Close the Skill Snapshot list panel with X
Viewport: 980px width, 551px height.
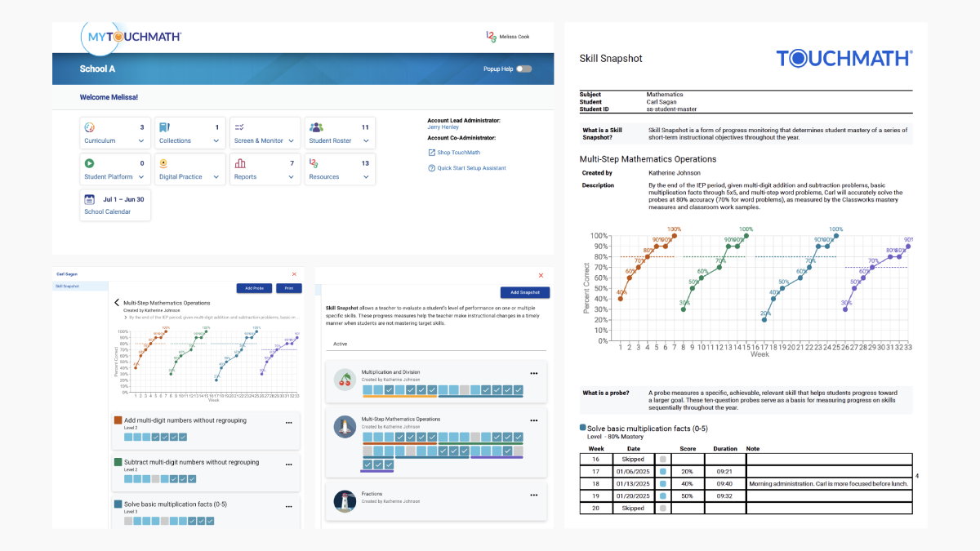click(x=541, y=276)
